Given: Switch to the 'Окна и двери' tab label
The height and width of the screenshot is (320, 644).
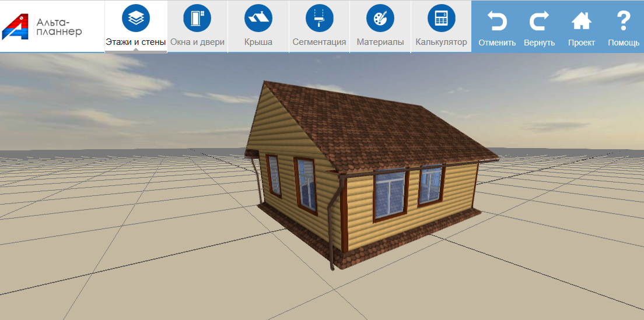Looking at the screenshot, I should 197,42.
